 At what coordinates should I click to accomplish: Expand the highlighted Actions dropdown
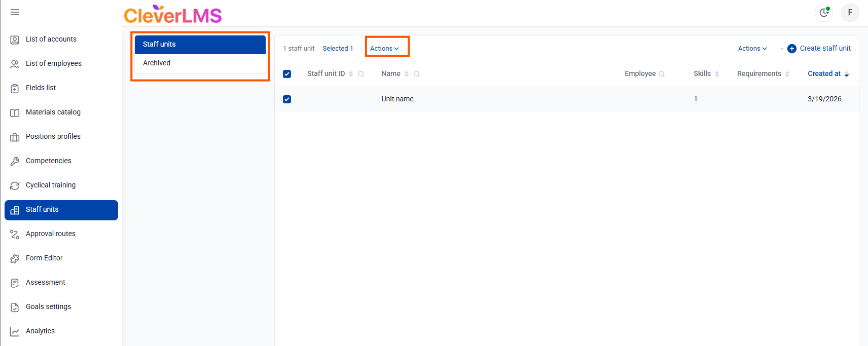pos(384,49)
